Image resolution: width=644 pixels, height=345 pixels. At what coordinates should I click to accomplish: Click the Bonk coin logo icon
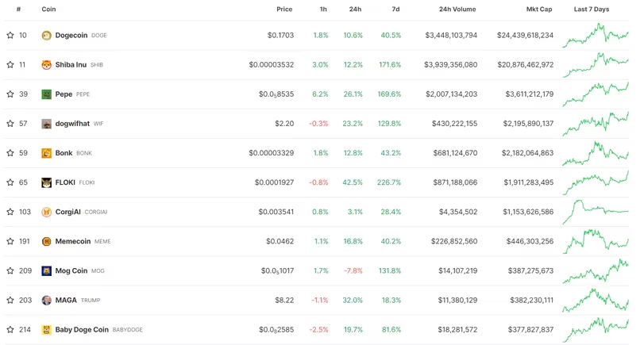pos(47,153)
